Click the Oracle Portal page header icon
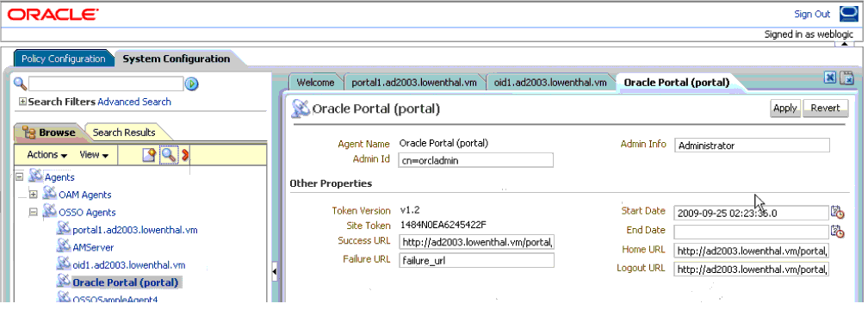The image size is (868, 310). [x=301, y=108]
